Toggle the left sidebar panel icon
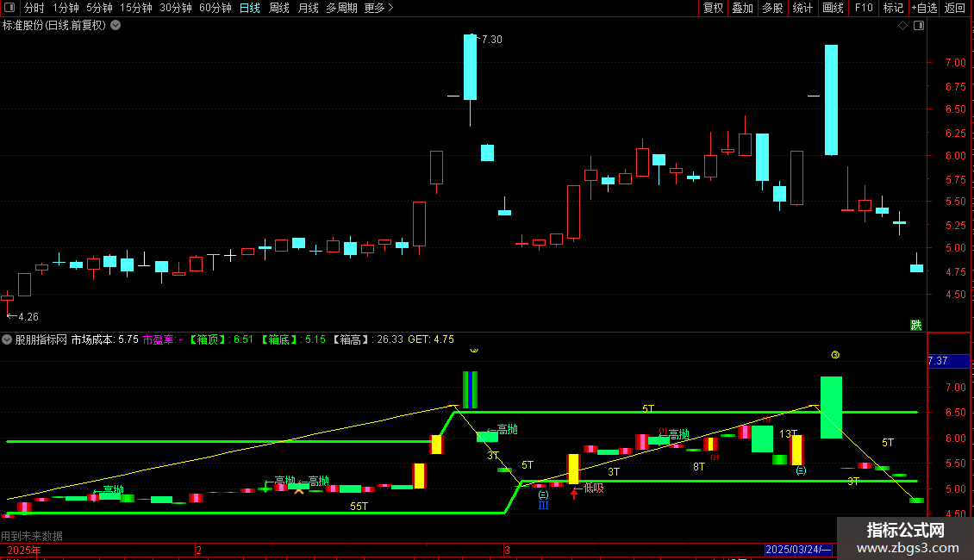This screenshot has width=974, height=560. 9,8
